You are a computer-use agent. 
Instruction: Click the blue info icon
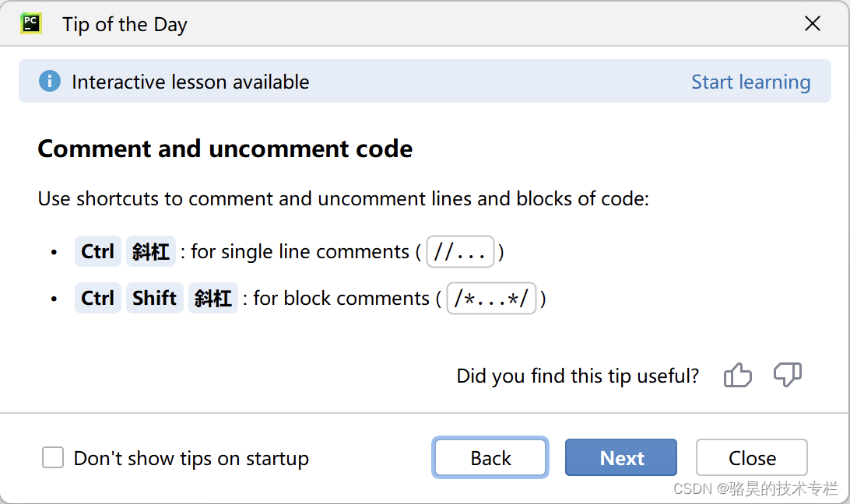50,82
